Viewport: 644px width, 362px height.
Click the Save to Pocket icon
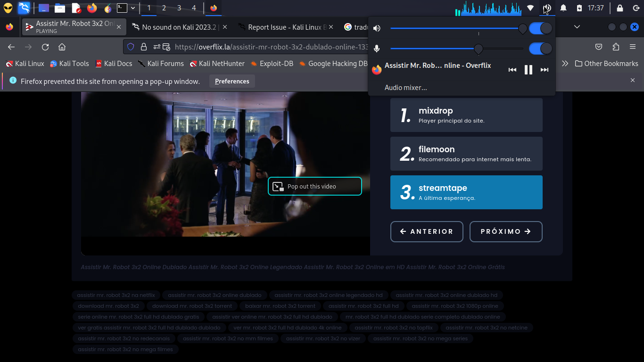pos(599,47)
